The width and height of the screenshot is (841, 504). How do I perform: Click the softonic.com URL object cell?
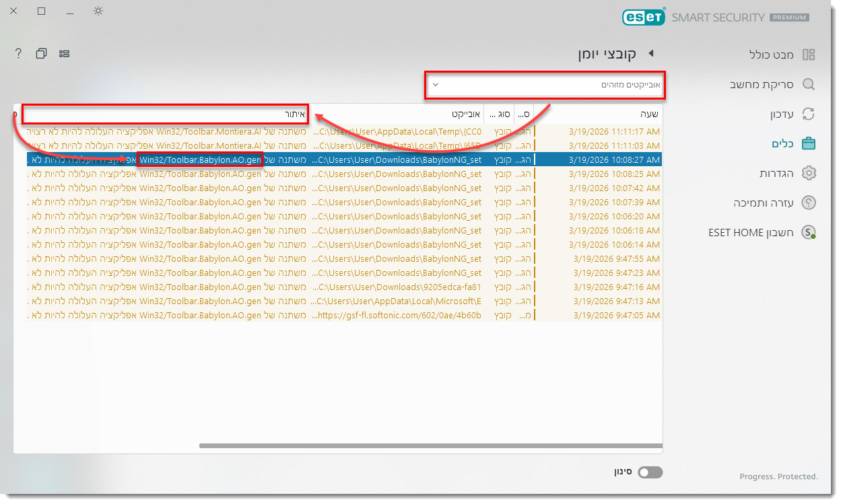pyautogui.click(x=397, y=315)
